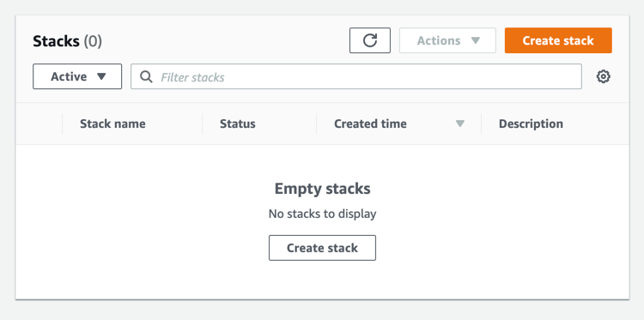Toggle the Created time sort arrow
The image size is (644, 320).
click(x=460, y=124)
